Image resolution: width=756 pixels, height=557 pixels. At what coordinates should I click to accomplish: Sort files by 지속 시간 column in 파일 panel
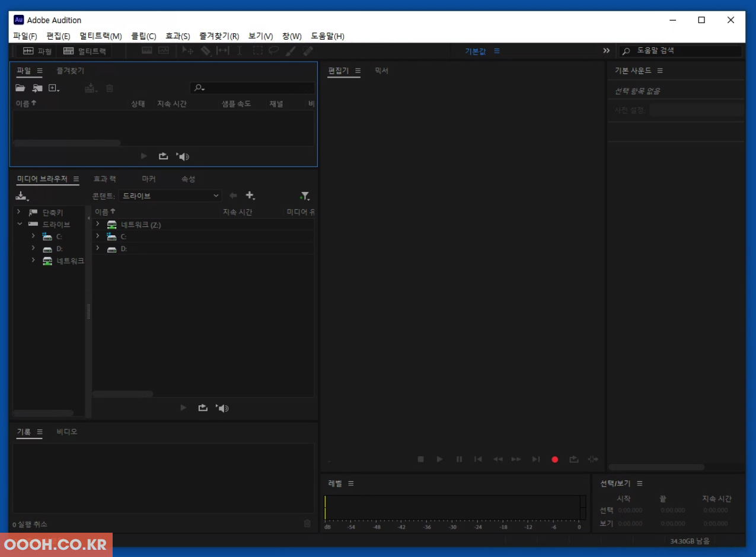click(x=172, y=104)
